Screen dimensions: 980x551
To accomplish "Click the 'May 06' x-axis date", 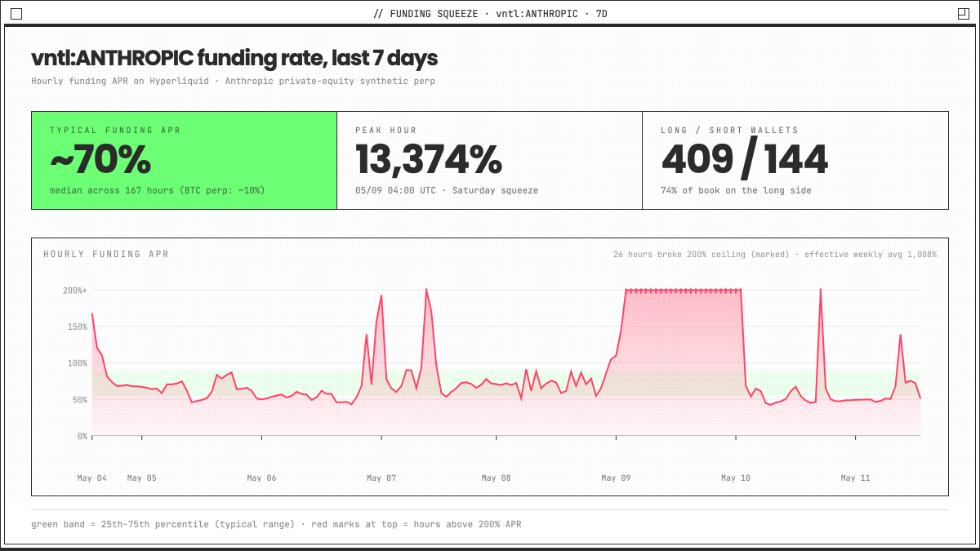I will (261, 478).
